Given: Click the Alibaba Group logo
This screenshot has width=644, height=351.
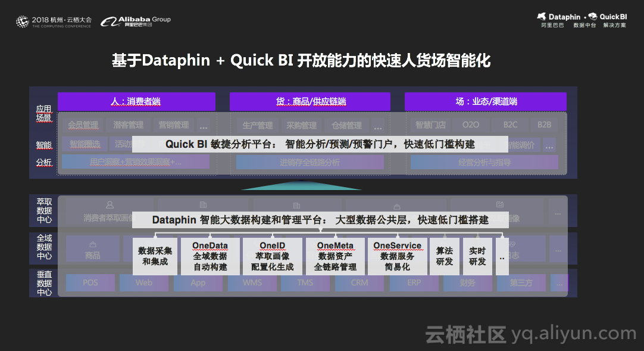Looking at the screenshot, I should tap(136, 21).
